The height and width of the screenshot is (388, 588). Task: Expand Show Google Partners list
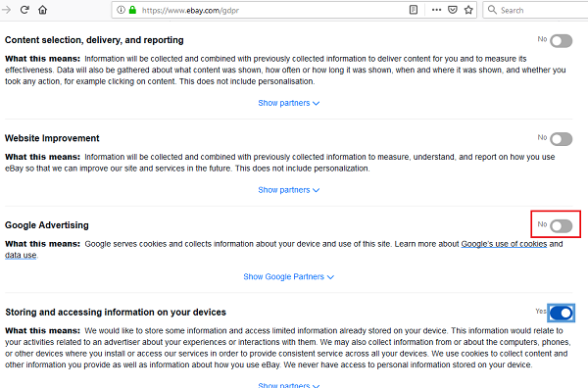288,276
